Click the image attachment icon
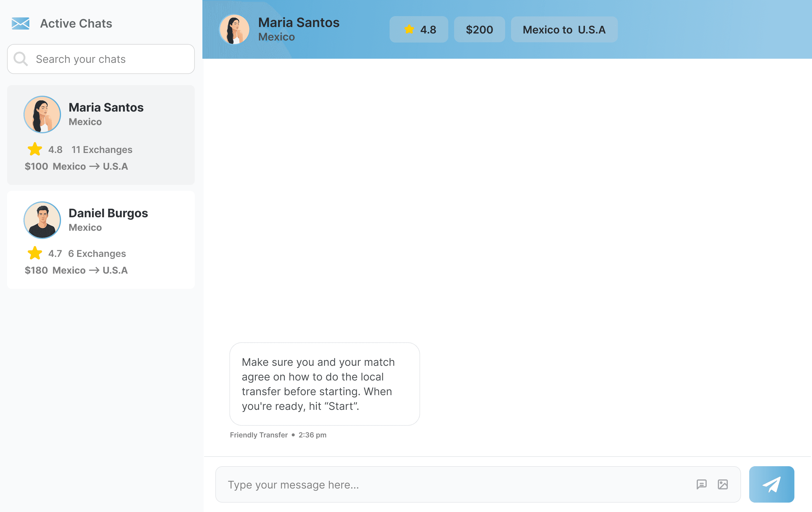812x512 pixels. click(723, 484)
